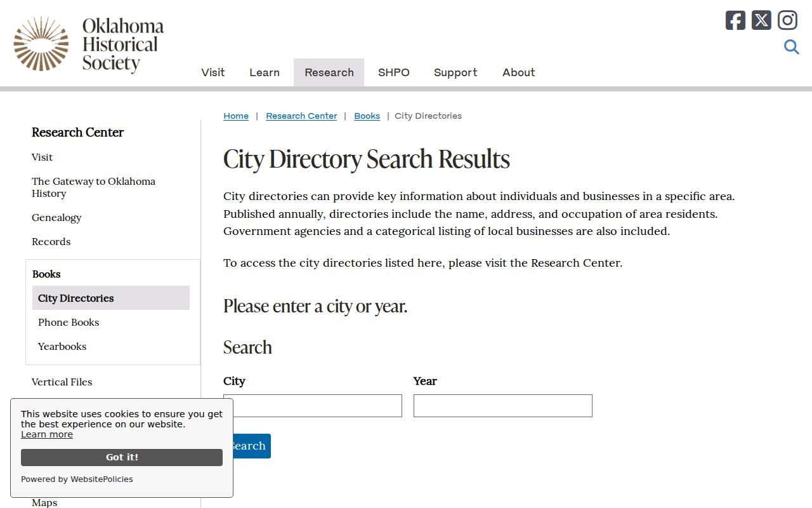Screen dimensions: 812x508
Task: Open Visit in the sidebar
Action: (42, 157)
